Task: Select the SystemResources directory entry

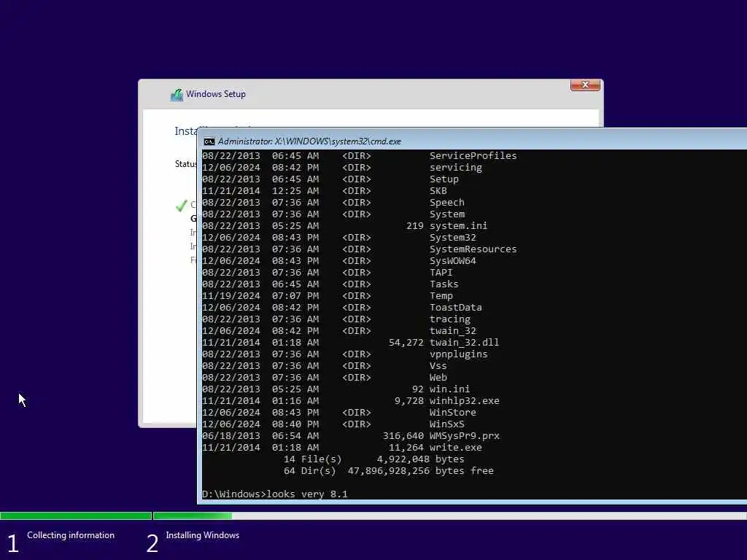Action: 359,249
